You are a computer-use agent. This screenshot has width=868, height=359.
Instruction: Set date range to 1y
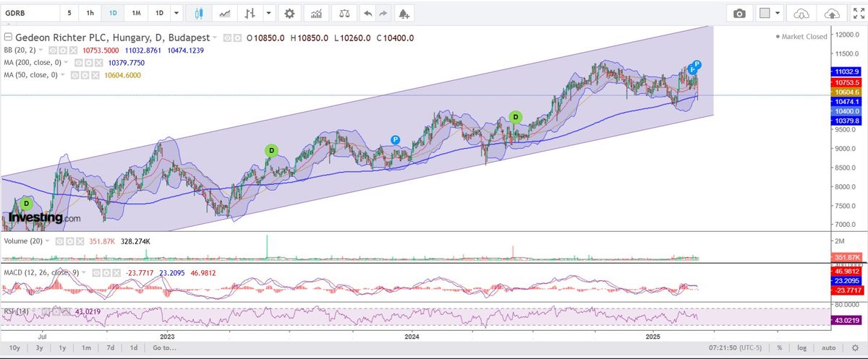tap(63, 347)
